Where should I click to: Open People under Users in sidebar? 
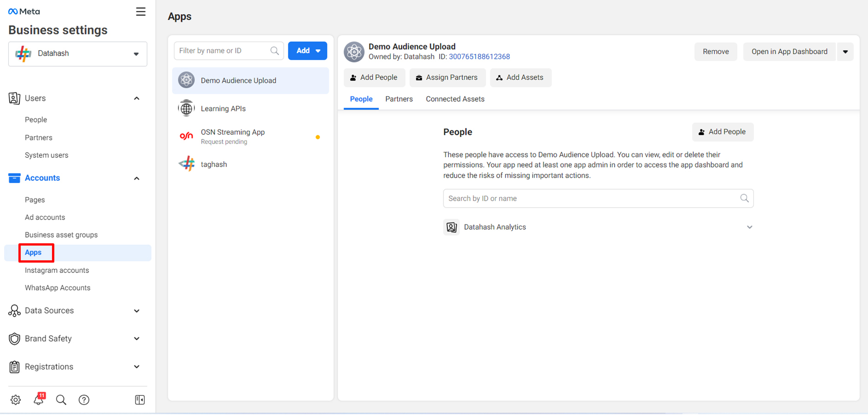click(36, 120)
